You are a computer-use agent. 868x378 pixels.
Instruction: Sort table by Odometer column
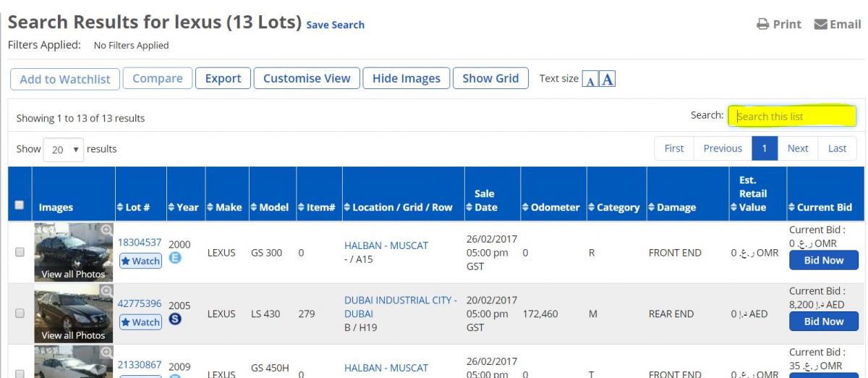(551, 207)
